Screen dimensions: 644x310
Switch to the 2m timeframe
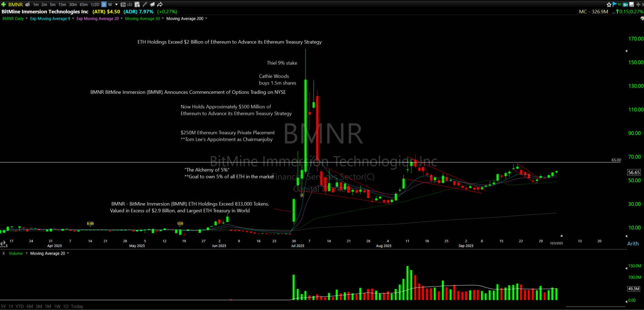[x=44, y=4]
